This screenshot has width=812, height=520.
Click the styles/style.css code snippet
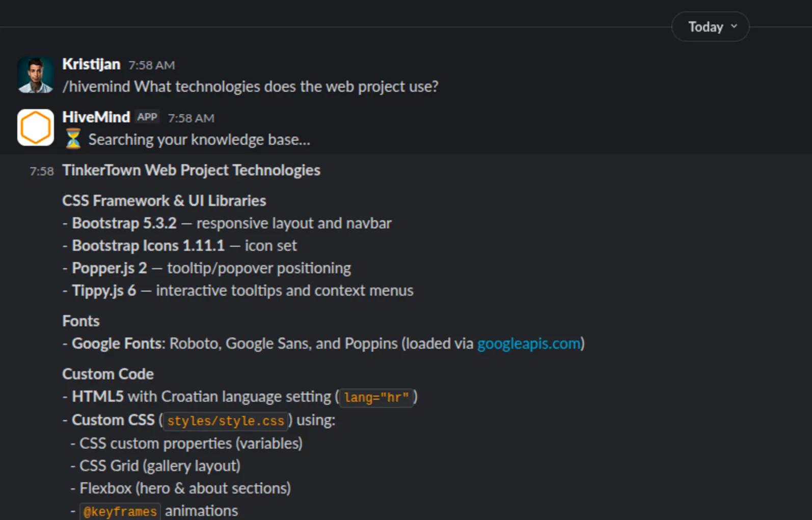tap(226, 421)
